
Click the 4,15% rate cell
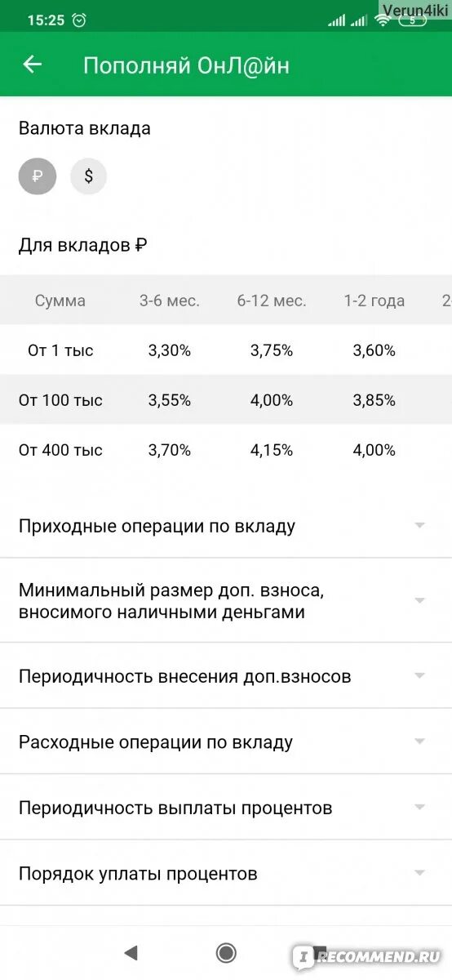pos(272,450)
